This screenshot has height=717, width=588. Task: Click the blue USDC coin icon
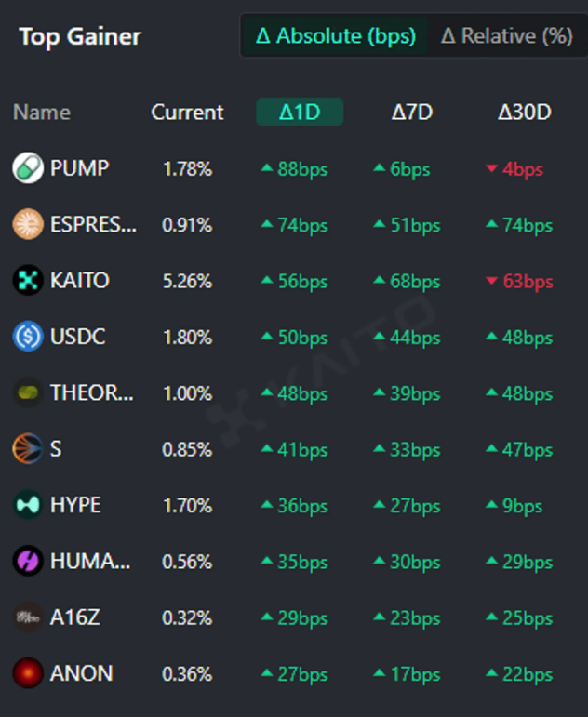click(x=28, y=337)
